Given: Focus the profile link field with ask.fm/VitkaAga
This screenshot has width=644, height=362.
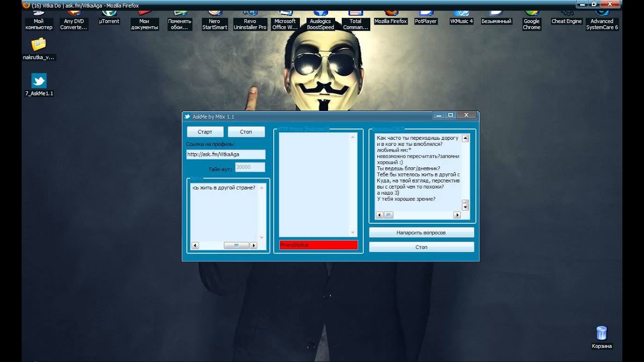Looking at the screenshot, I should click(x=226, y=154).
